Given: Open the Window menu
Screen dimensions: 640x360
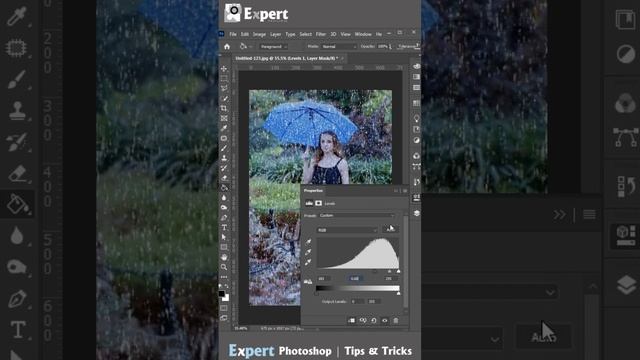Looking at the screenshot, I should 363,34.
